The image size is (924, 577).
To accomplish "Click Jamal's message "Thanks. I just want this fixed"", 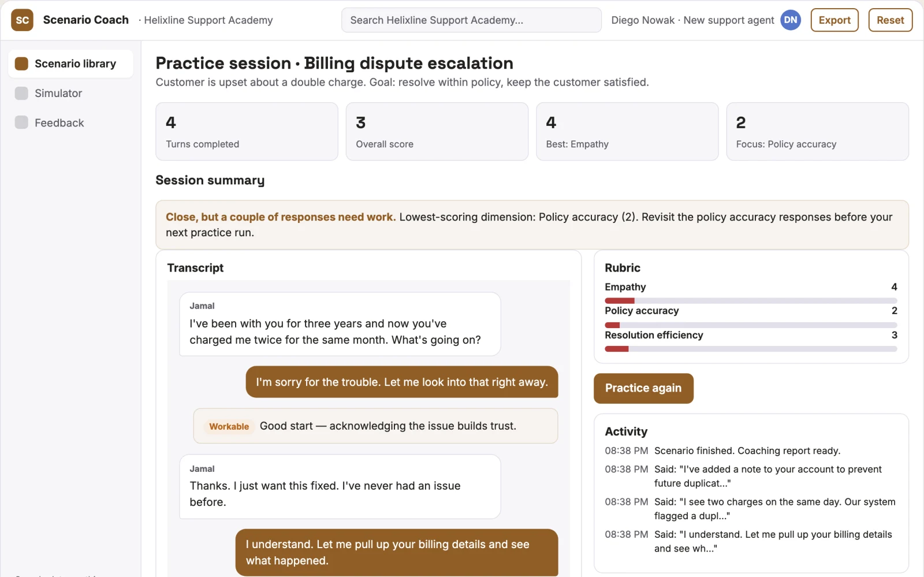I will [340, 486].
